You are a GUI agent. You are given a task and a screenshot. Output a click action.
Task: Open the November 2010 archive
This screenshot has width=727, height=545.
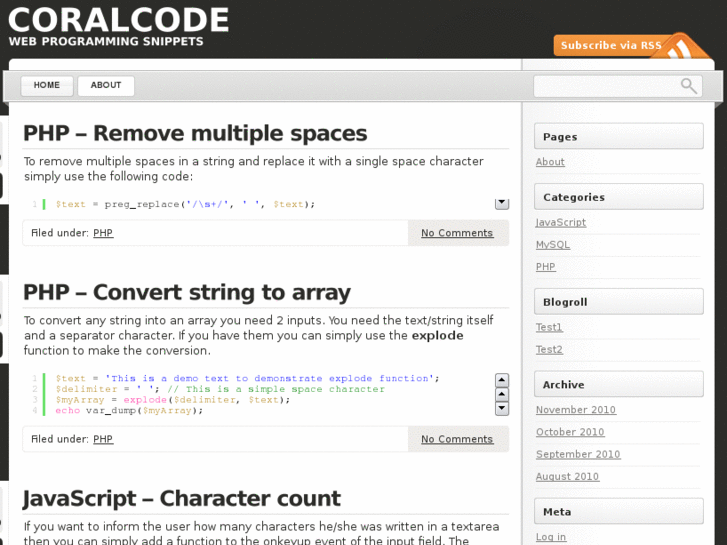576,410
